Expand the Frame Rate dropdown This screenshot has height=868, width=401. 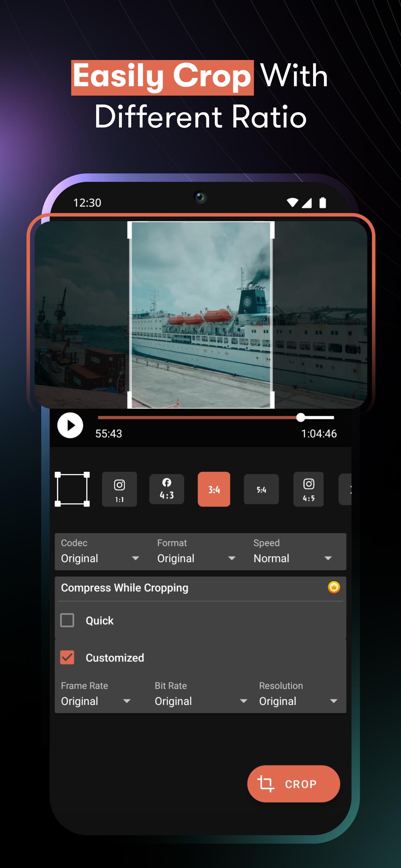(96, 695)
